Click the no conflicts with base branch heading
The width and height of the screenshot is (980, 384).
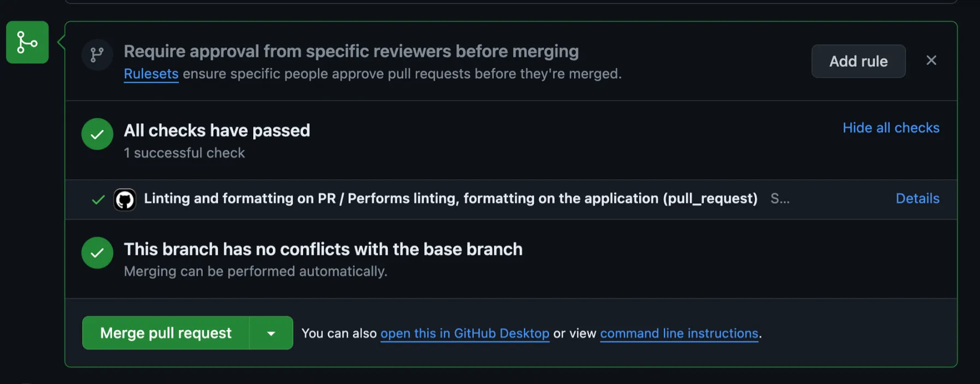pos(323,249)
